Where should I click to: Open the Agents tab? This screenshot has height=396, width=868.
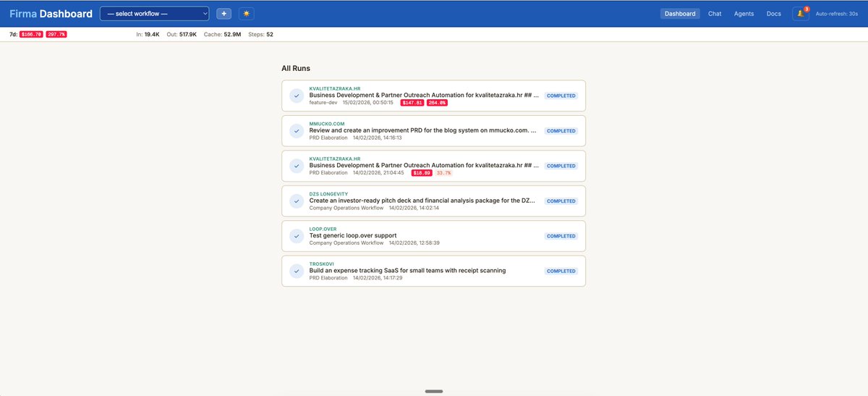(x=744, y=14)
